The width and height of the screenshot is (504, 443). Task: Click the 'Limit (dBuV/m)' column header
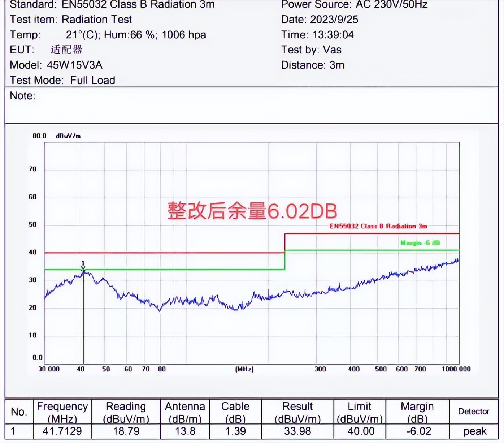(x=360, y=412)
